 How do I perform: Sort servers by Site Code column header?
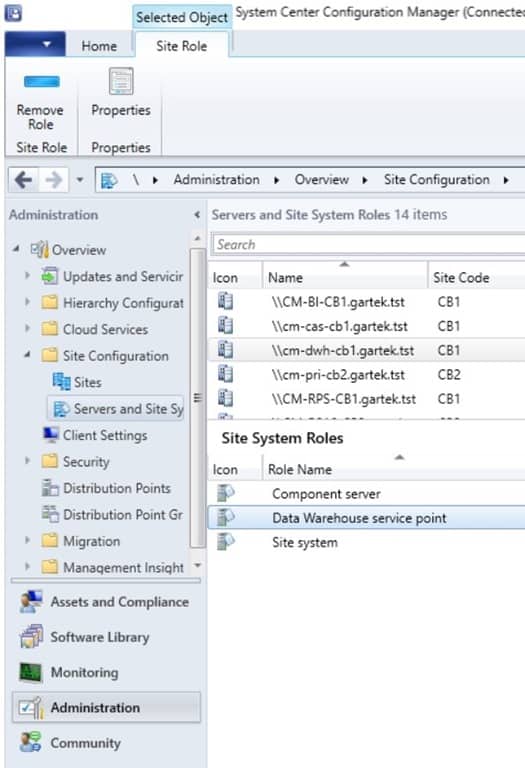[477, 277]
